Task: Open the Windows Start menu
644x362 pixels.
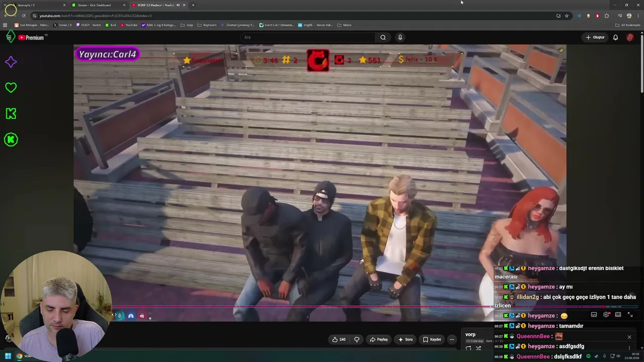Action: click(x=8, y=356)
